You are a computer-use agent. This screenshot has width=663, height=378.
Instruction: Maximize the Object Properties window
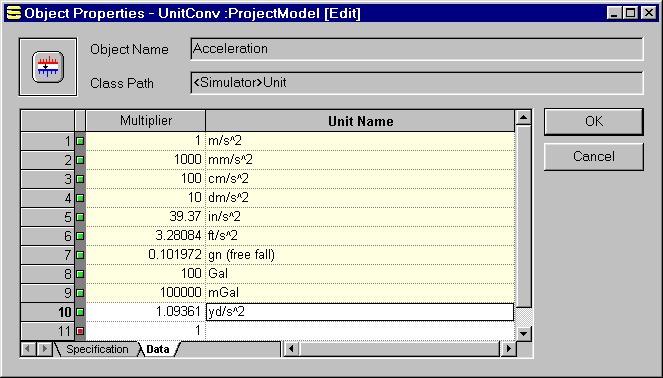[630, 13]
